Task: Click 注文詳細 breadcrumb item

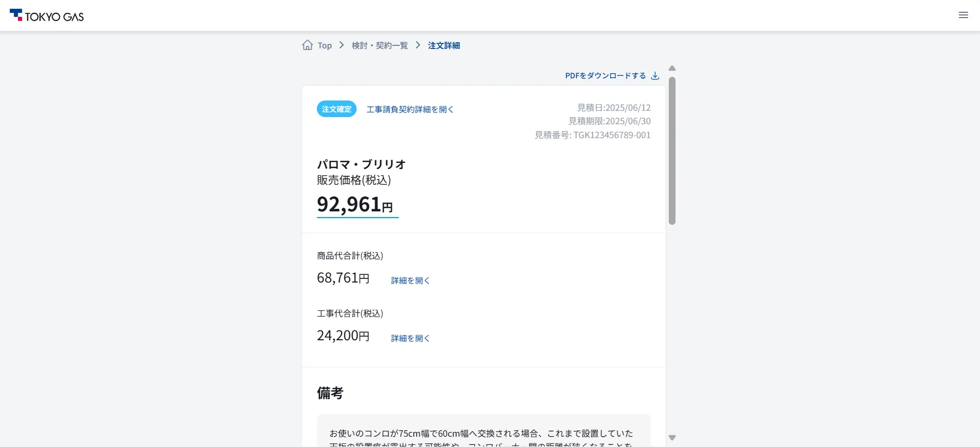Action: pyautogui.click(x=444, y=45)
